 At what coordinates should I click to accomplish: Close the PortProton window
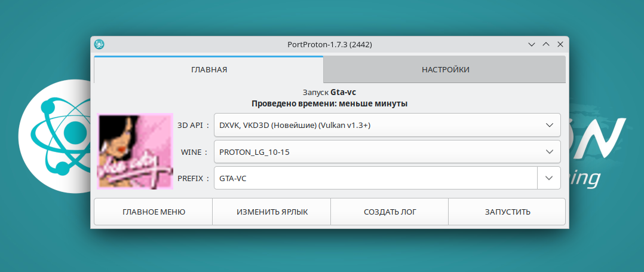pos(560,45)
